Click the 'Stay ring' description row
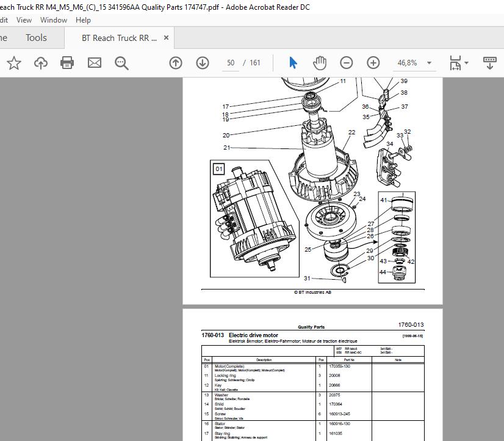The width and height of the screenshot is (504, 441). tap(264, 435)
